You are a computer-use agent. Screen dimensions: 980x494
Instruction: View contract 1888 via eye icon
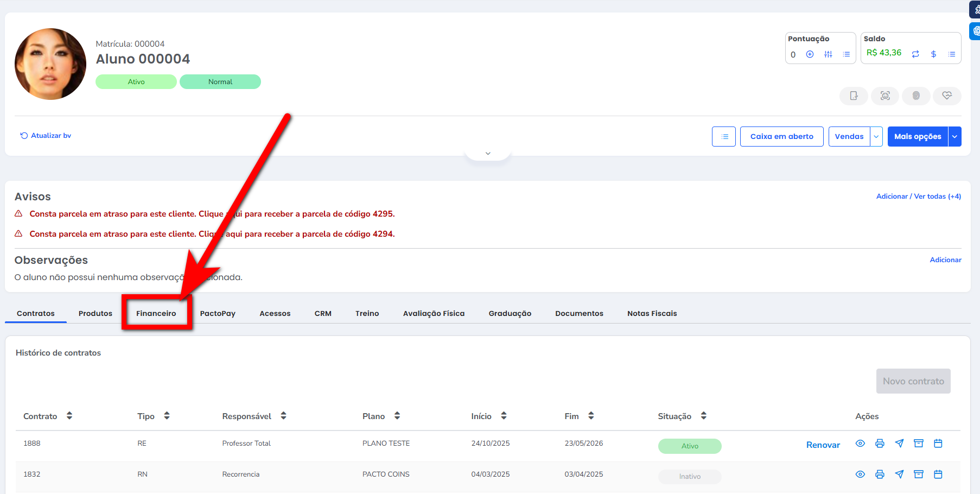[860, 444]
